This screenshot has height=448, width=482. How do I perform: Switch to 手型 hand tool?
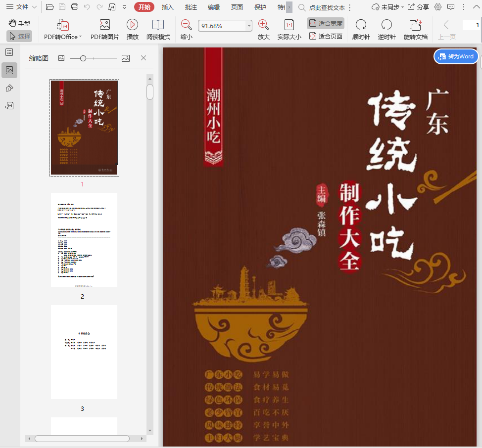coord(19,23)
